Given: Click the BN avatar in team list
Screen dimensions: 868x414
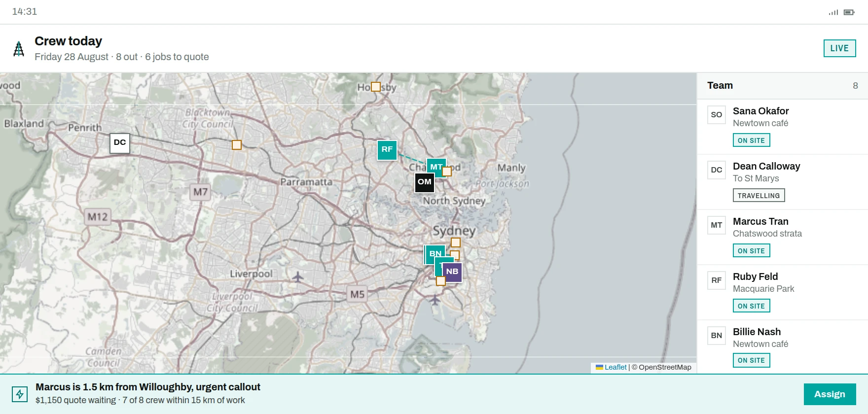Looking at the screenshot, I should (x=717, y=336).
